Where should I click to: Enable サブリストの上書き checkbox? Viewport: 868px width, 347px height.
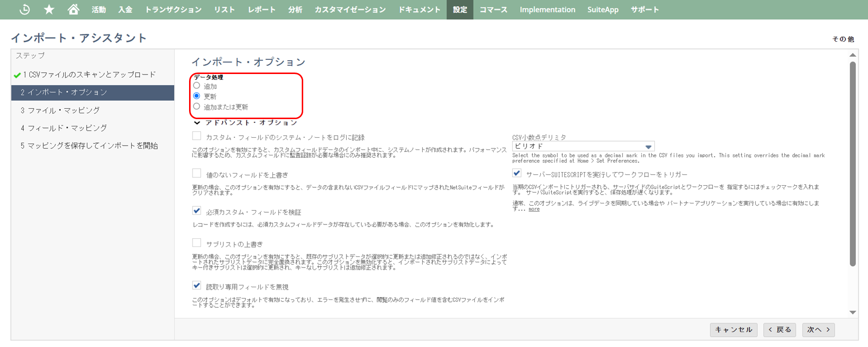click(196, 243)
